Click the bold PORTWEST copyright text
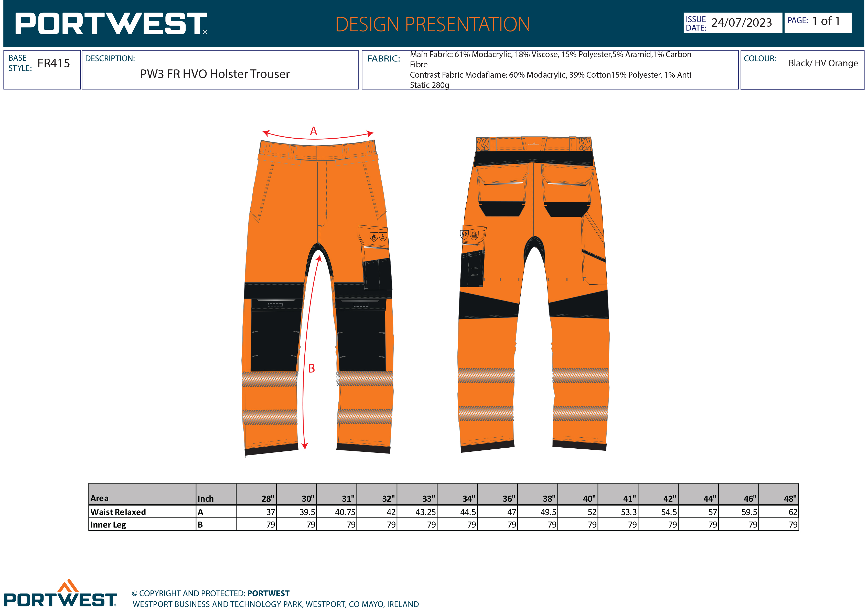Screen dimensions: 868x608 point(268,593)
